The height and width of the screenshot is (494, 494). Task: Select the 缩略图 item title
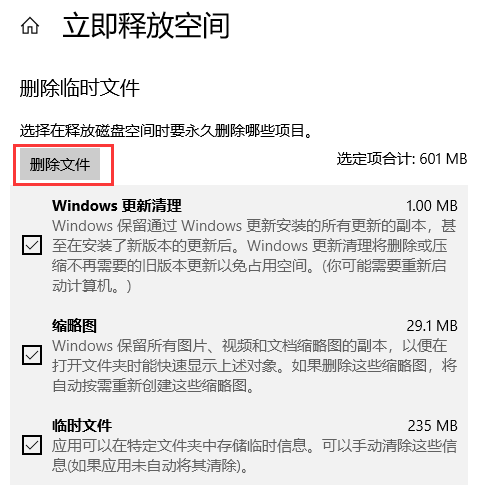click(x=74, y=326)
